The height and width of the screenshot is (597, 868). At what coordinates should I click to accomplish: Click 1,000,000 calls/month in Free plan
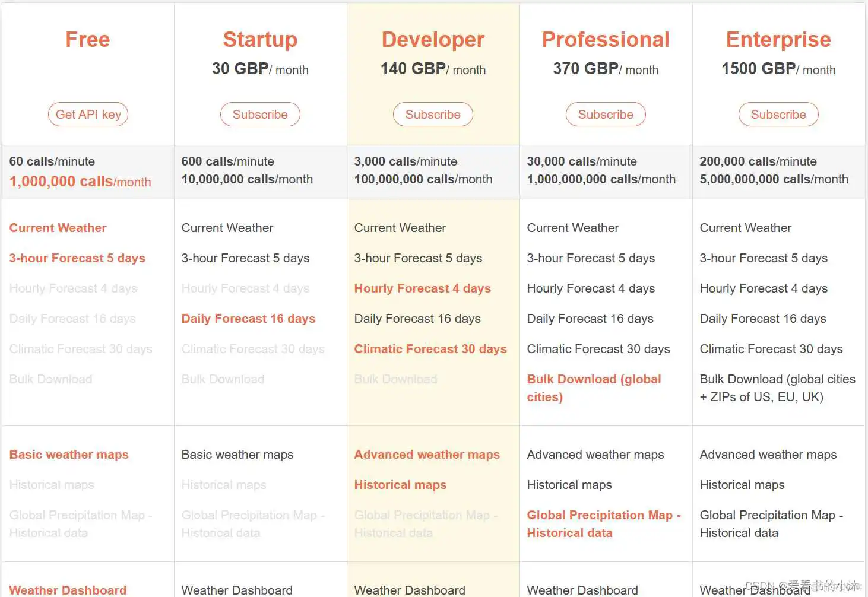[80, 182]
